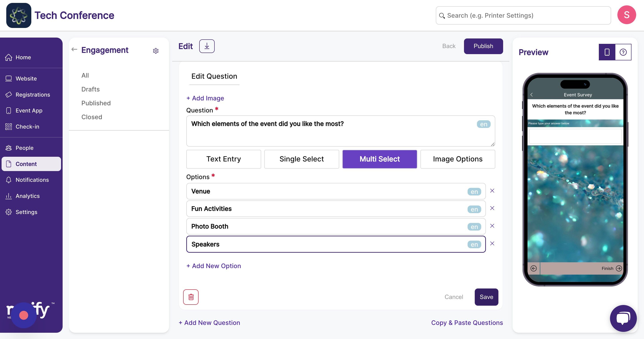This screenshot has height=339, width=644.
Task: Go back using the Engagement arrow
Action: (74, 49)
